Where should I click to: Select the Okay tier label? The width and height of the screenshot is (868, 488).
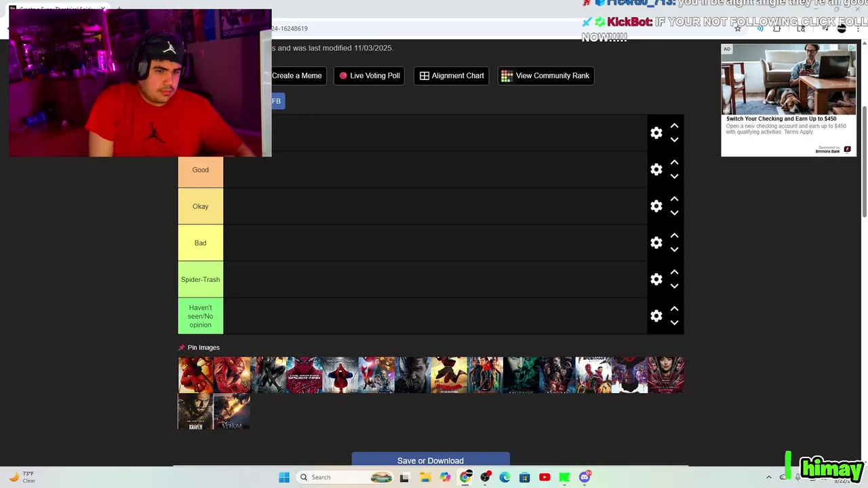pos(200,206)
